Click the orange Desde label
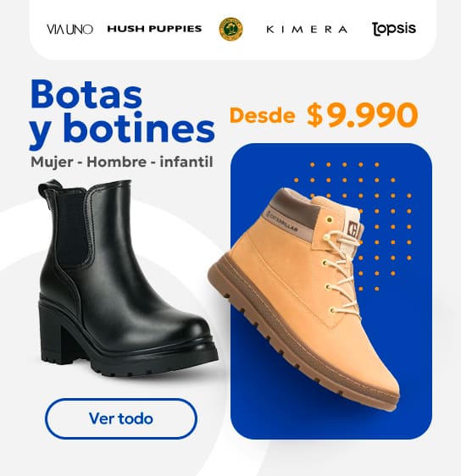Image resolution: width=461 pixels, height=476 pixels. coord(263,115)
